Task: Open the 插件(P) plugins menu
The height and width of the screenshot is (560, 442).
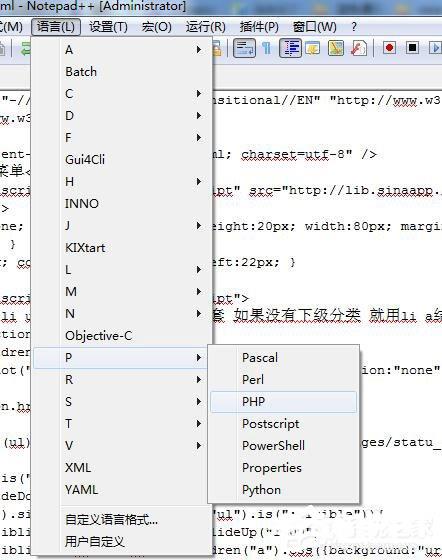Action: pyautogui.click(x=259, y=27)
